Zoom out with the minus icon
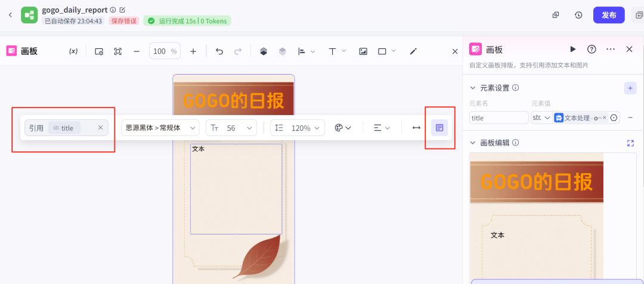 click(137, 51)
